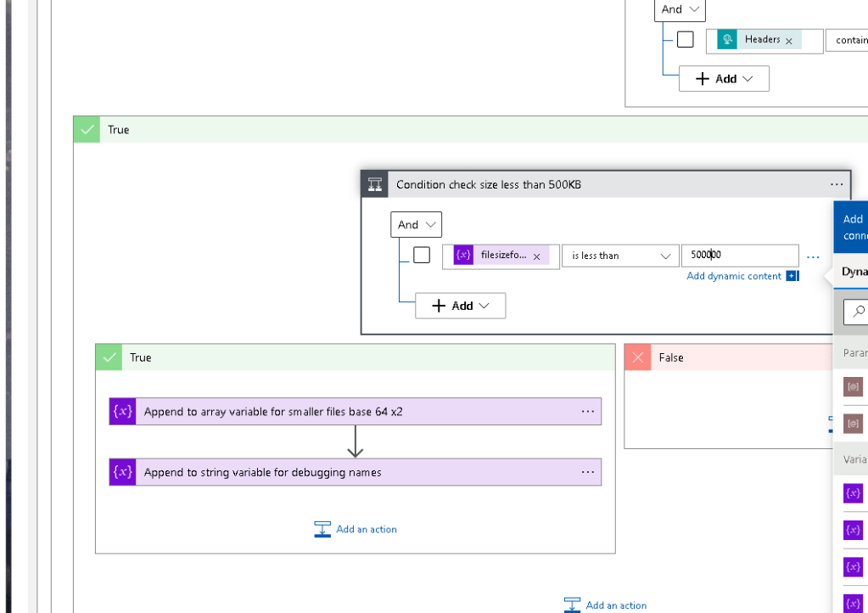This screenshot has height=613, width=868.
Task: Open the 'Add' dropdown below the Headers row
Action: pyautogui.click(x=724, y=79)
